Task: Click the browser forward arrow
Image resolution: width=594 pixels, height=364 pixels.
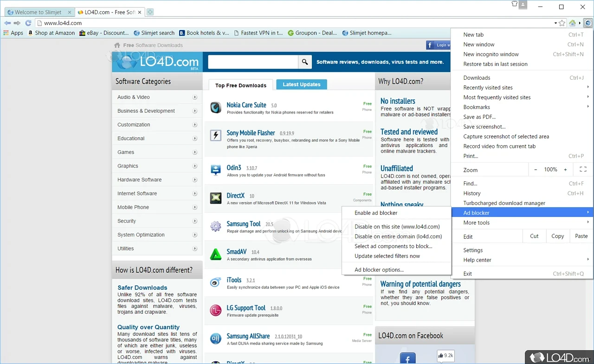Action: tap(17, 23)
